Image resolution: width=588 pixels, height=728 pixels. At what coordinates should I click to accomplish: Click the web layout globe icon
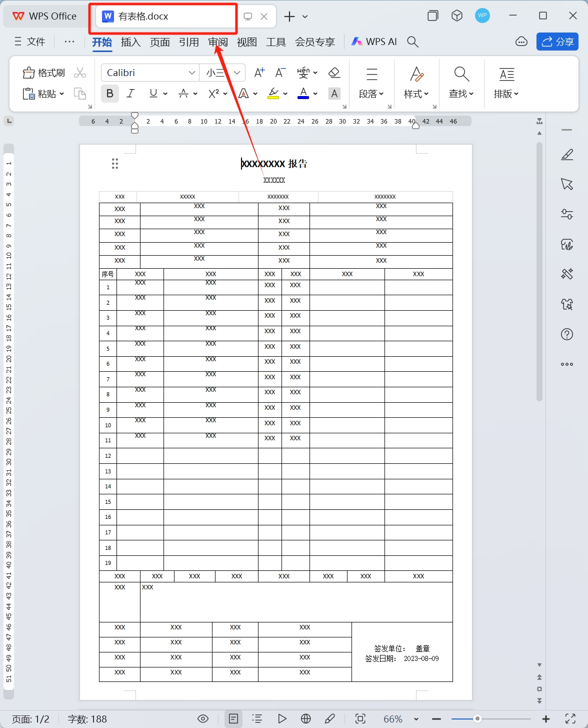tap(306, 719)
